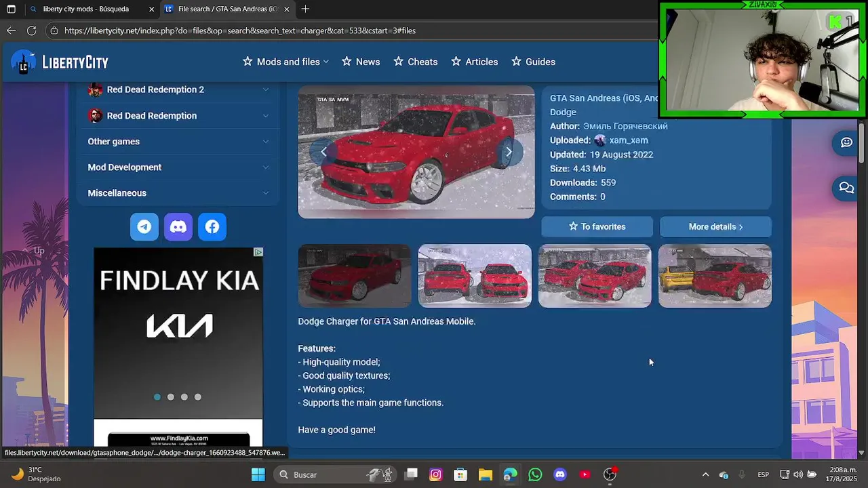Open Instagram from the taskbar
This screenshot has width=868, height=488.
pos(435,474)
